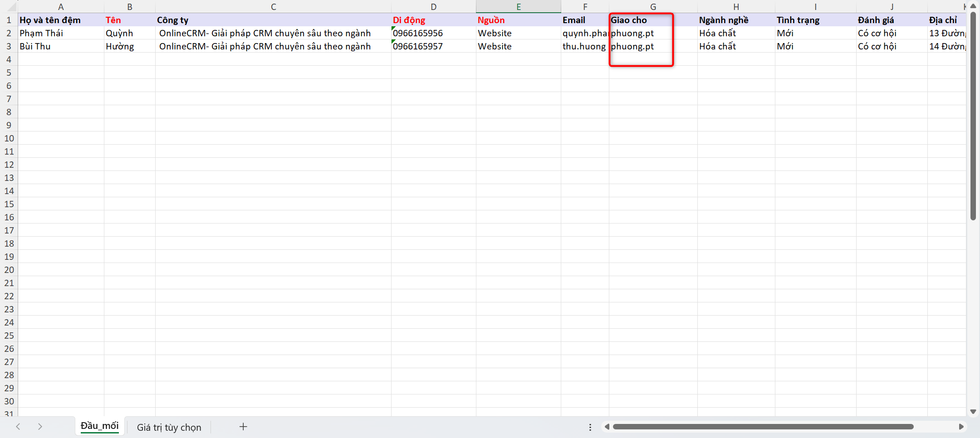The image size is (980, 438).
Task: Click the Nguồn header cell
Action: 518,20
